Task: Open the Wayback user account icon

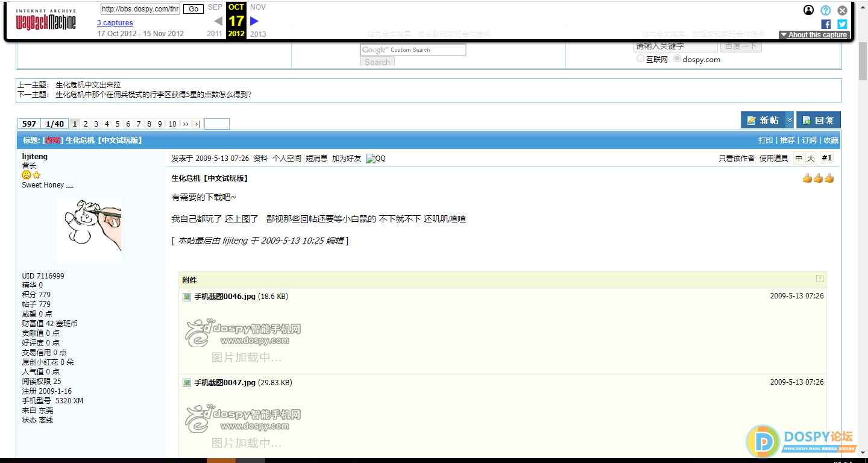Action: point(809,10)
